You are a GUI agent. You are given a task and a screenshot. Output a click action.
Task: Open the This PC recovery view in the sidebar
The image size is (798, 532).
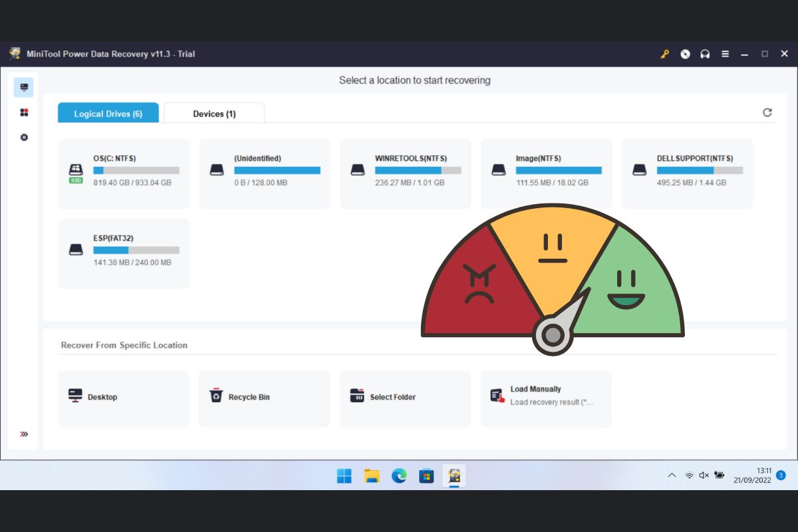coord(24,87)
